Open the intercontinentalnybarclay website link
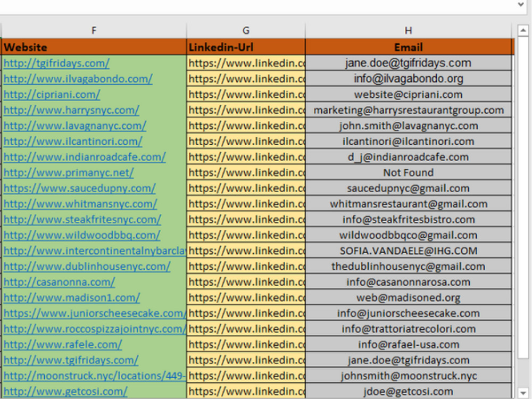This screenshot has height=399, width=532. 95,251
